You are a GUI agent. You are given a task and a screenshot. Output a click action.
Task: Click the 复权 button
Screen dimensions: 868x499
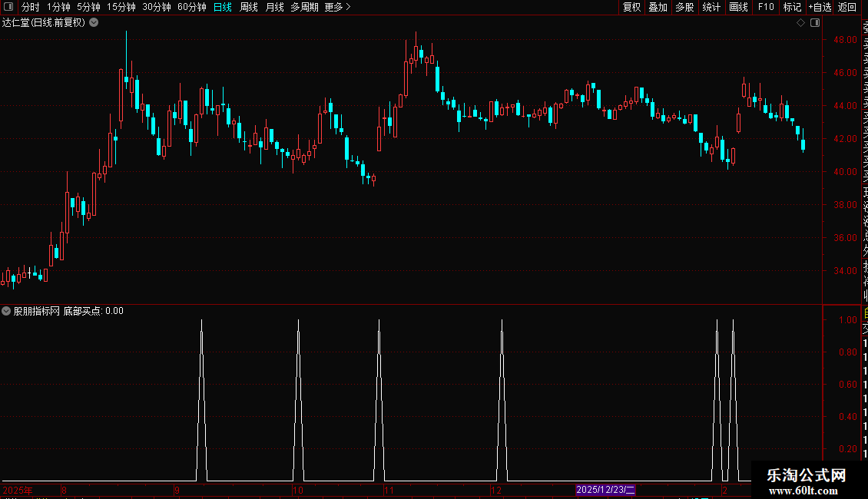pos(631,7)
